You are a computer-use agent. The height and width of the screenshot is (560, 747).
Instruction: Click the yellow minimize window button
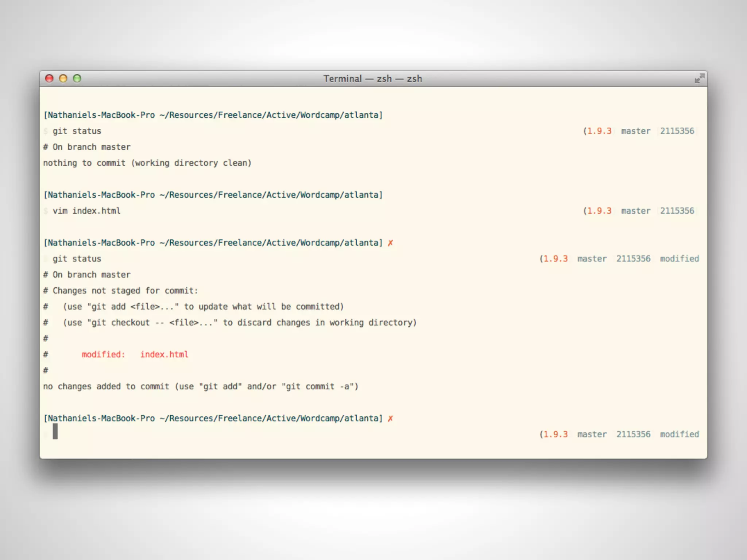click(63, 78)
